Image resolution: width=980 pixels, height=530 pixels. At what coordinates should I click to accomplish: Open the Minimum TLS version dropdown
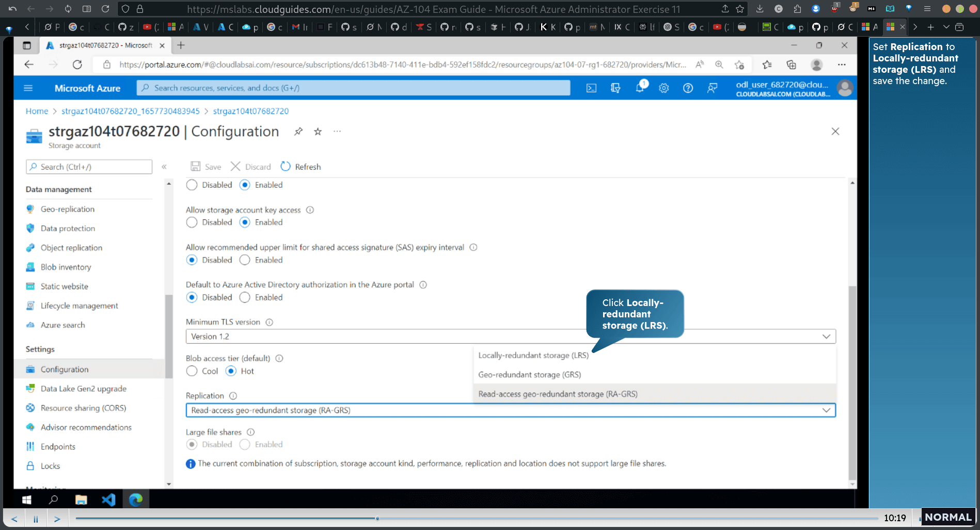point(511,336)
